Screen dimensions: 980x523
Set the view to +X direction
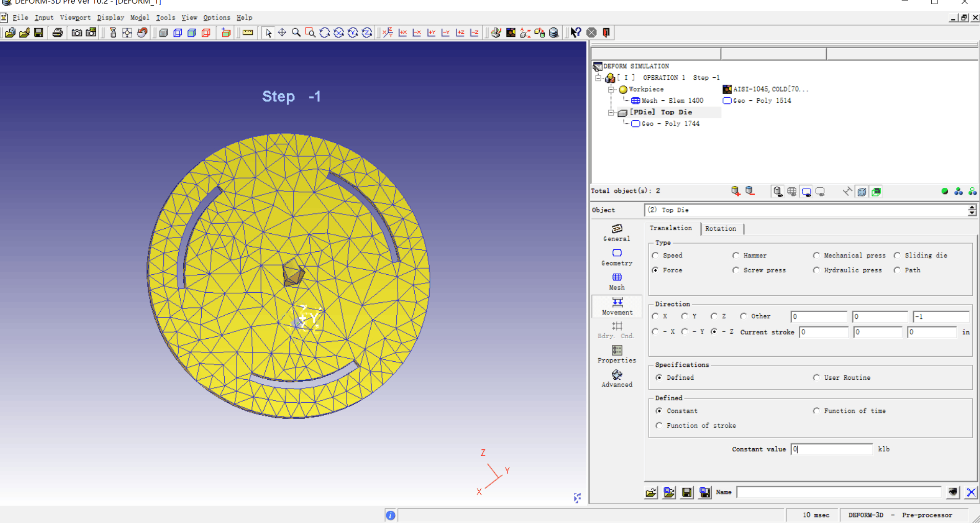[x=403, y=33]
